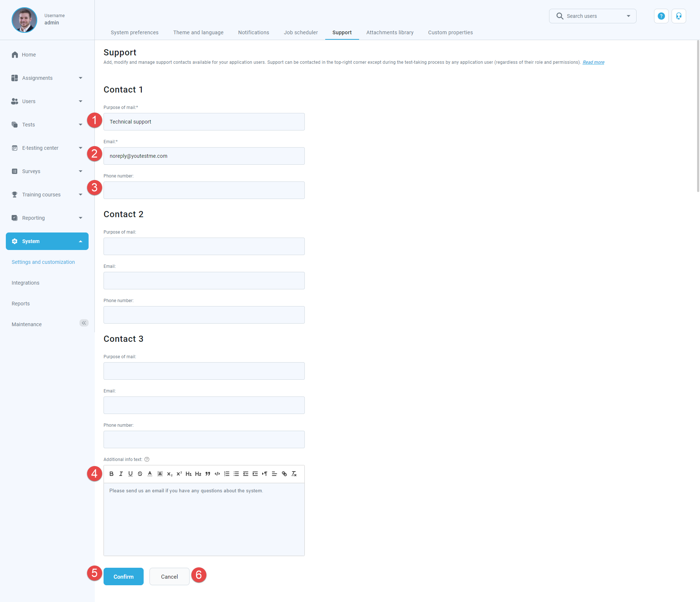Viewport: 700px width, 602px height.
Task: Expand the Reporting menu
Action: click(x=81, y=218)
